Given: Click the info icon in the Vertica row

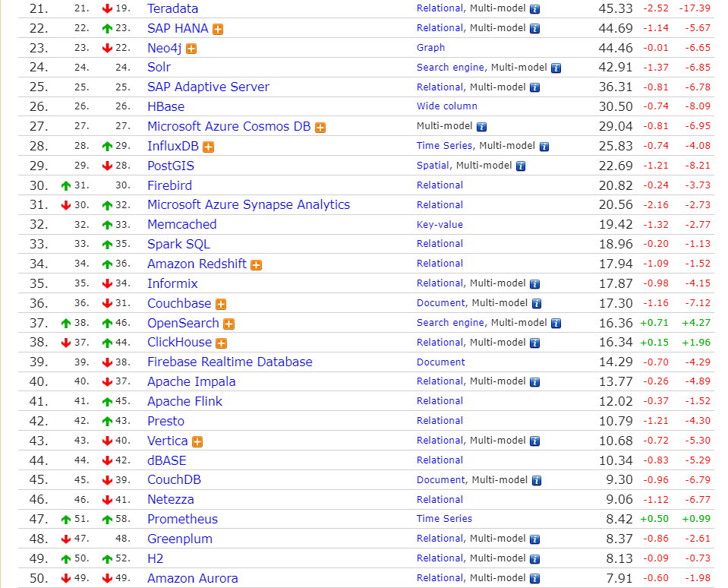Looking at the screenshot, I should pos(535,441).
